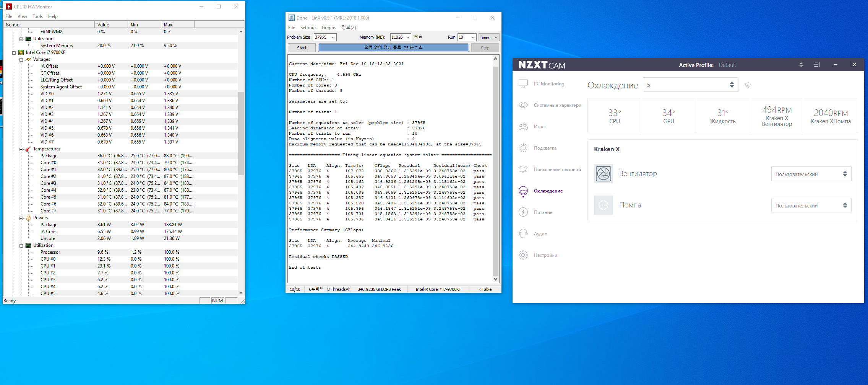Click HWMonitor scroll down arrow
The image size is (868, 385).
[x=241, y=293]
